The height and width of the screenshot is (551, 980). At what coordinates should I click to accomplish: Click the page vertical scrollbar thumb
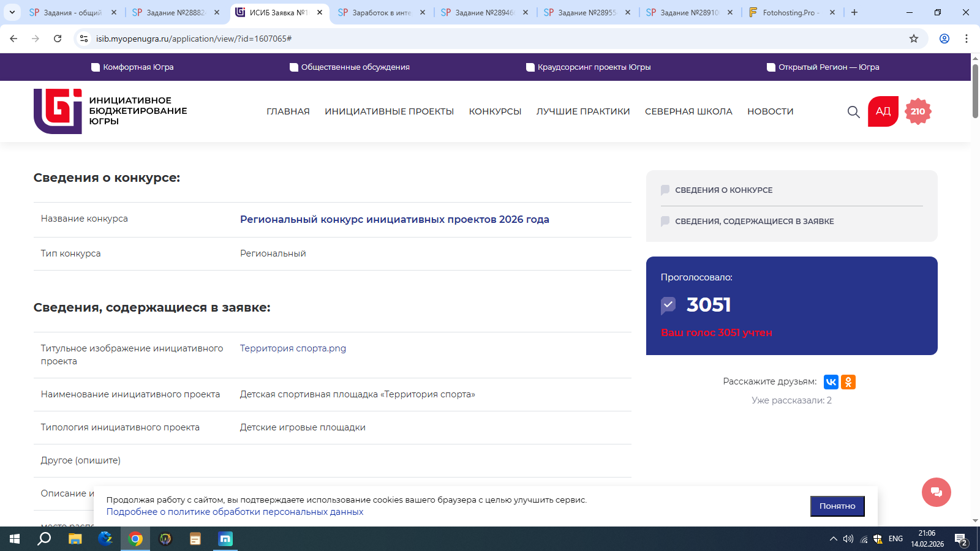[975, 90]
